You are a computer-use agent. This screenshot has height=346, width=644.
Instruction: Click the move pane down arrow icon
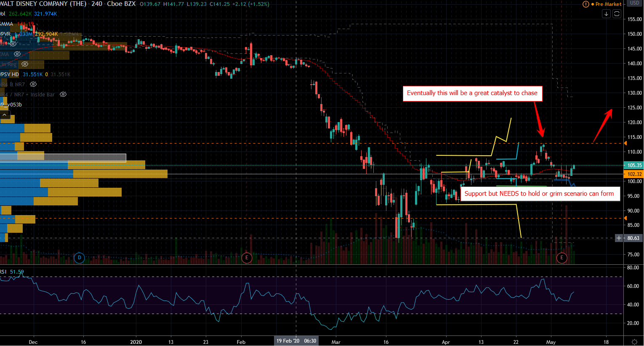point(606,13)
